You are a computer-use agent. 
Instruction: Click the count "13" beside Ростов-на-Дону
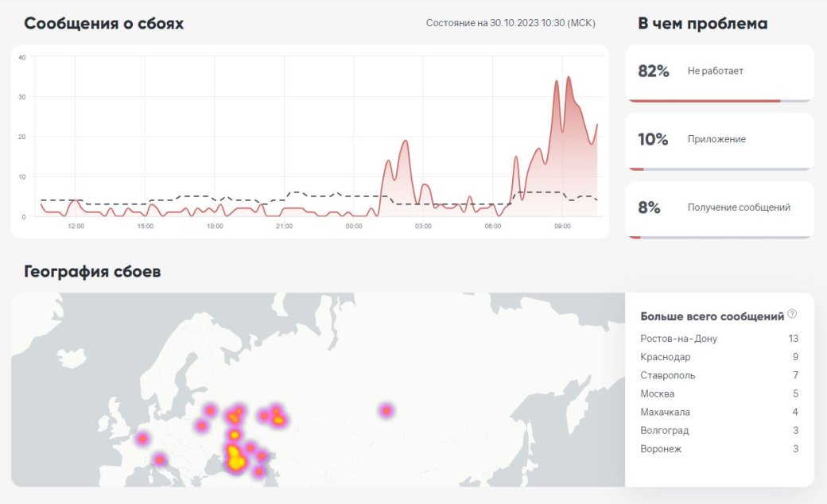pos(794,339)
